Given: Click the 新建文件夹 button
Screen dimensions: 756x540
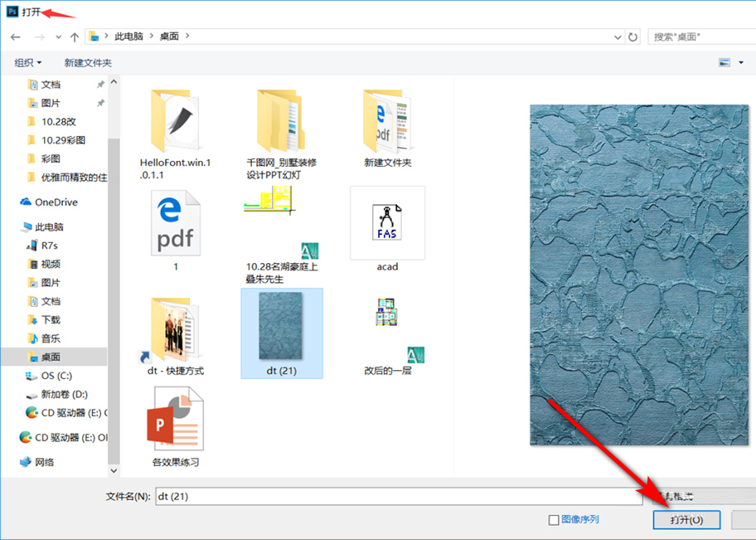Looking at the screenshot, I should point(88,63).
